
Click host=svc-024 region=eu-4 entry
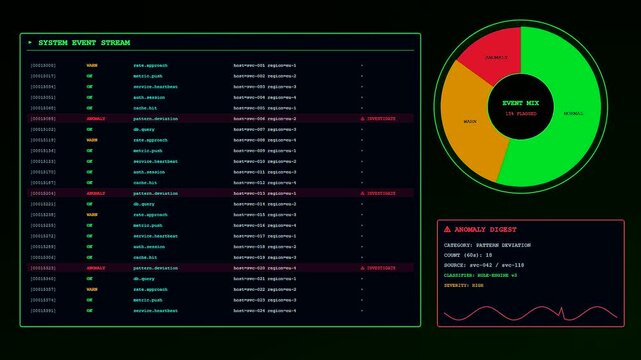(x=265, y=311)
